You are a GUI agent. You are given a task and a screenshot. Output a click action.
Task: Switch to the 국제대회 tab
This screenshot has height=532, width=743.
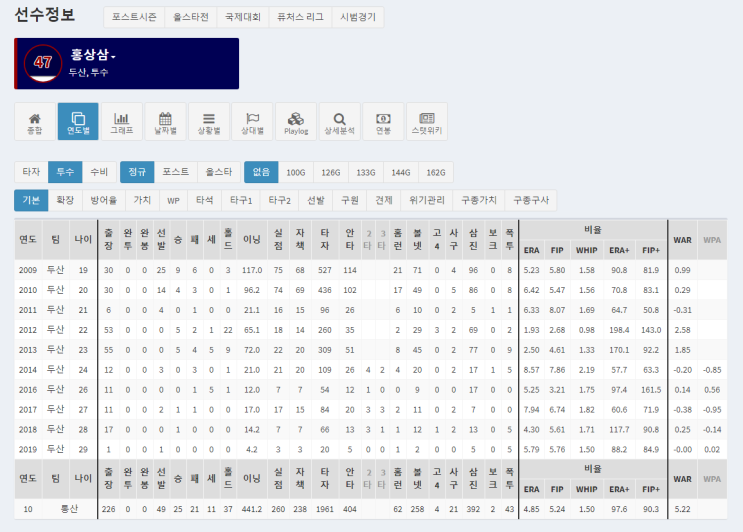[243, 17]
